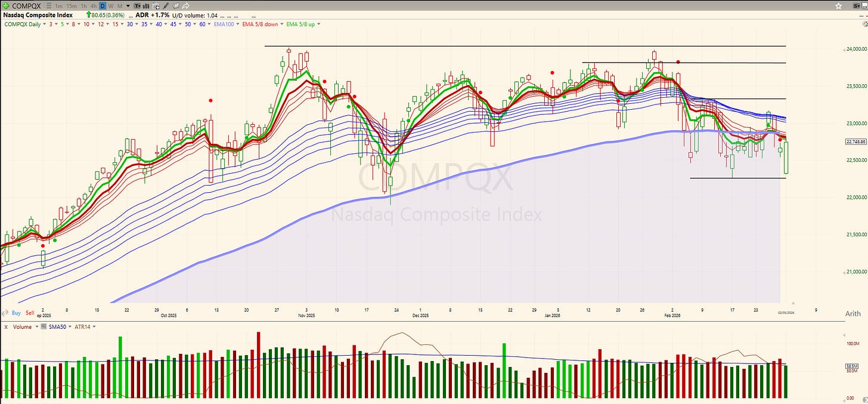The width and height of the screenshot is (868, 404).
Task: Star this chart as favorite
Action: coord(839,6)
